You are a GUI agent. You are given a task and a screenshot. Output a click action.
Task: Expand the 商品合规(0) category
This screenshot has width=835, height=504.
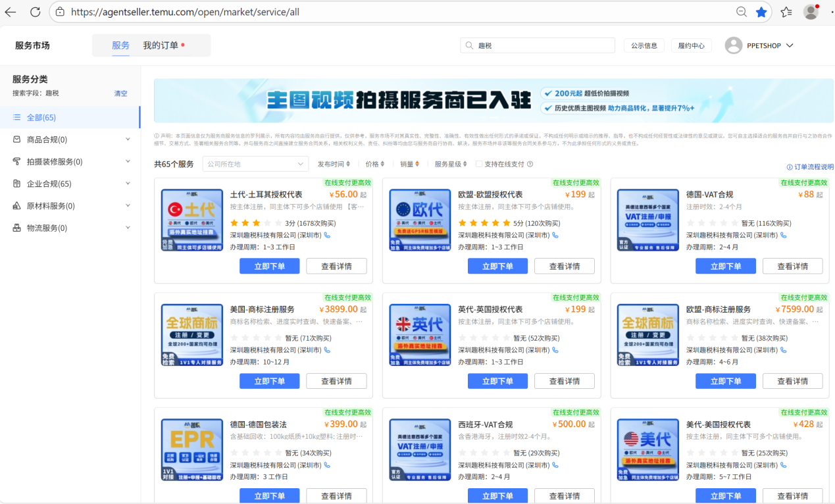(x=128, y=139)
